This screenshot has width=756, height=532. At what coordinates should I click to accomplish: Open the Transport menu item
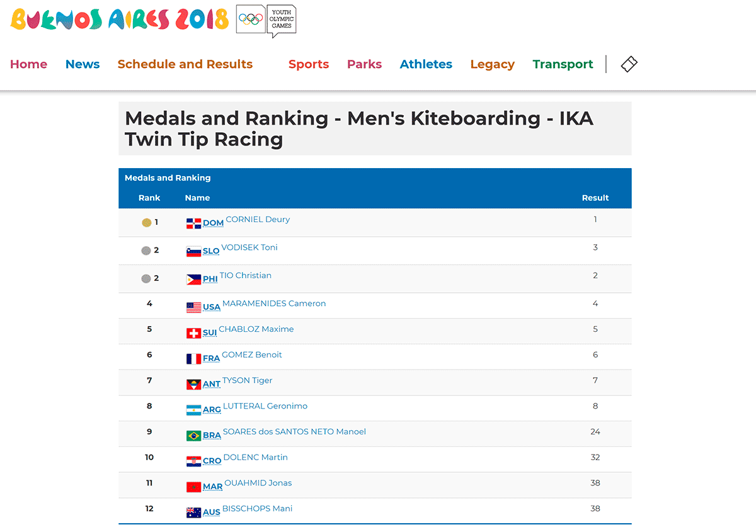tap(563, 64)
